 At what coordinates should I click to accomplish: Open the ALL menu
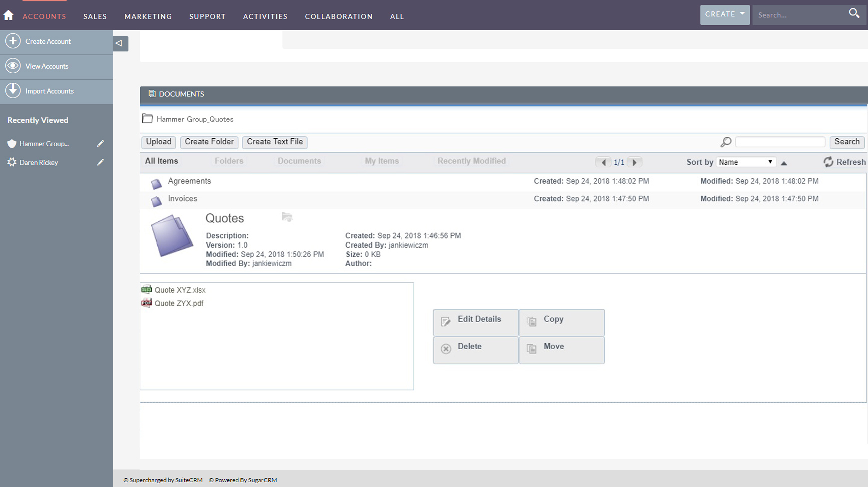pyautogui.click(x=397, y=16)
